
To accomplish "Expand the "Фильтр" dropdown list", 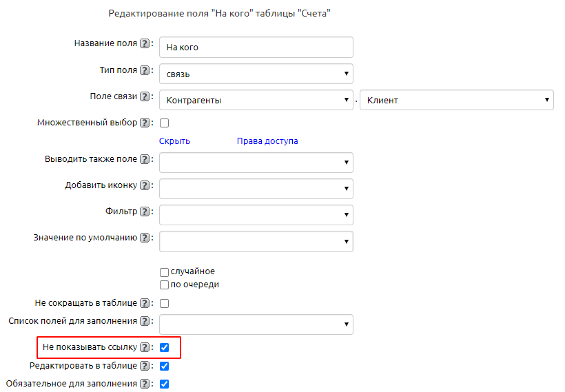I will pyautogui.click(x=256, y=215).
